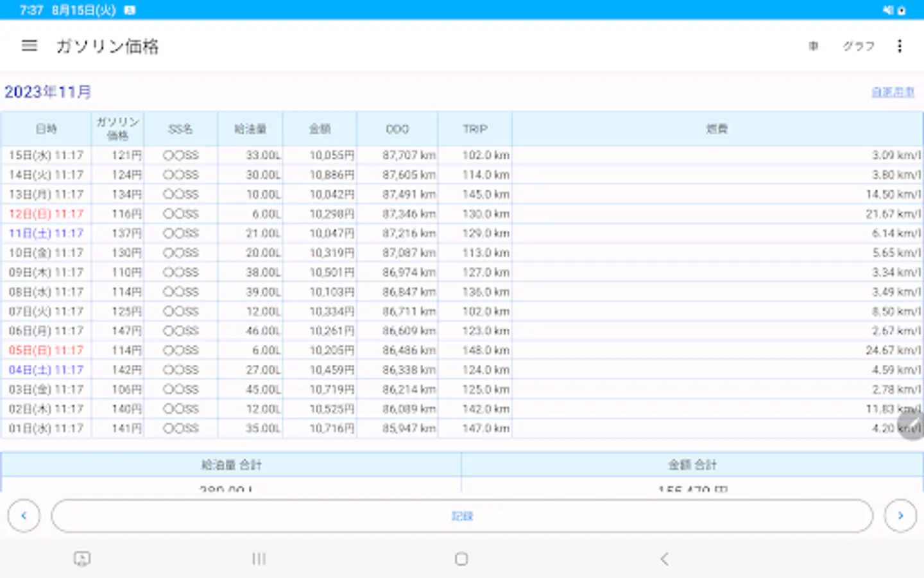The height and width of the screenshot is (578, 924).
Task: Tap the SS名 cell in the 10日(金) row
Action: 181,252
